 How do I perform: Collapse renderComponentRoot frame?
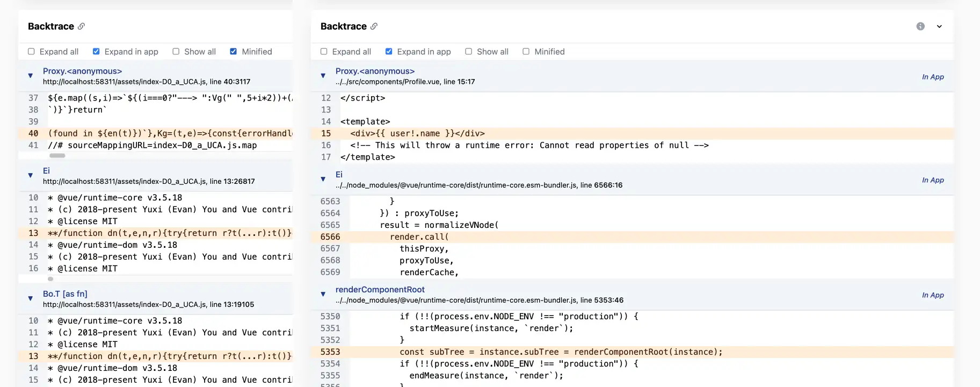323,294
